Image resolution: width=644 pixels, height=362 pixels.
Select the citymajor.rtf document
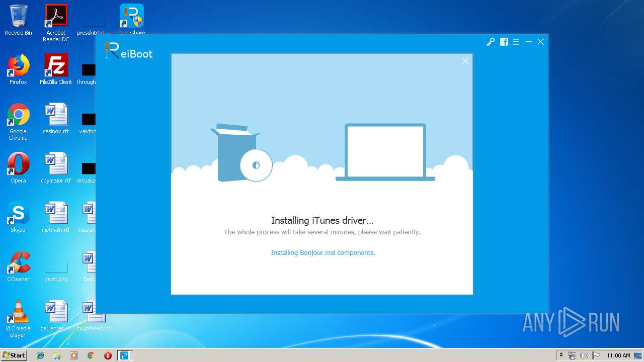pos(56,168)
